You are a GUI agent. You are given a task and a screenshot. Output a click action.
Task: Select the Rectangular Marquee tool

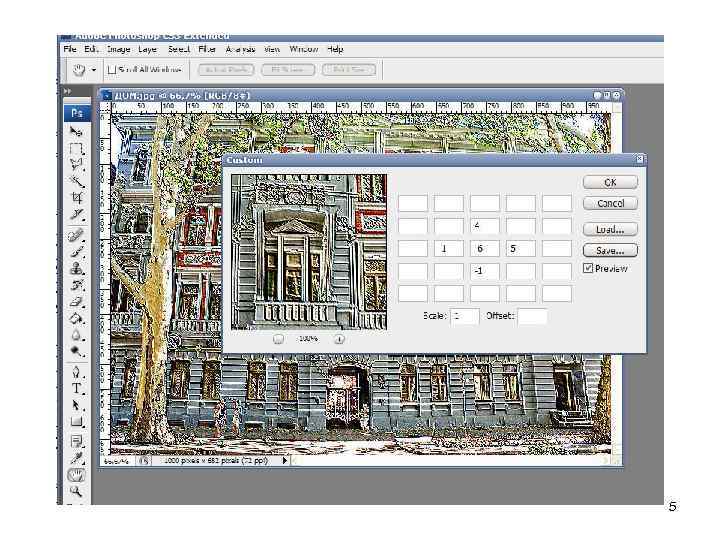76,149
